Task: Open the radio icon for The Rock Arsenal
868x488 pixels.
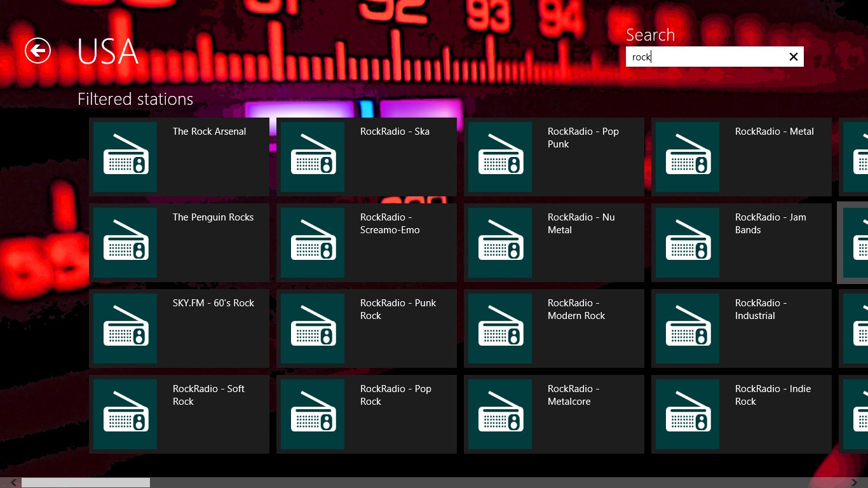Action: pos(125,157)
